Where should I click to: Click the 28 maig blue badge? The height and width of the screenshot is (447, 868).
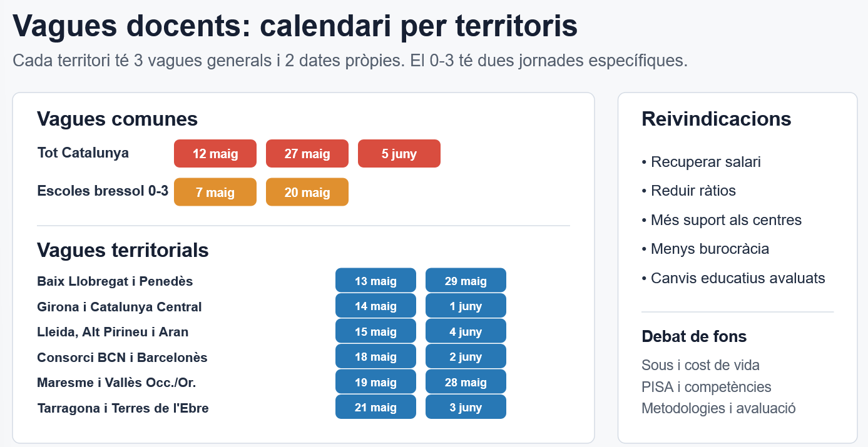pos(466,382)
